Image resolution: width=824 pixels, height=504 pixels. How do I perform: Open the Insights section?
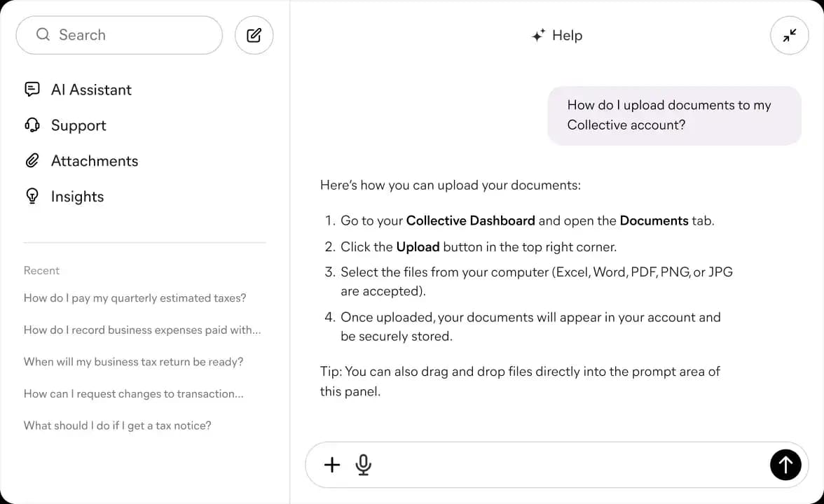[x=77, y=196]
